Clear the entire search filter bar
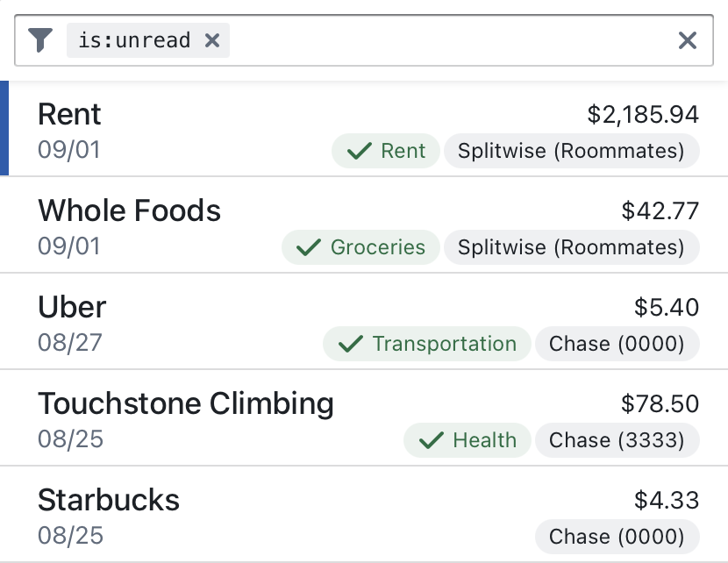Image resolution: width=728 pixels, height=563 pixels. 688,40
